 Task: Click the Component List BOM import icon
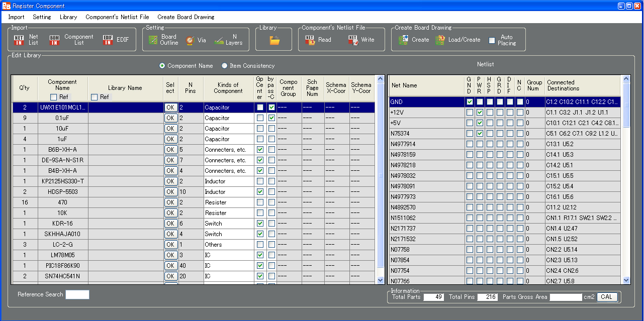[54, 40]
